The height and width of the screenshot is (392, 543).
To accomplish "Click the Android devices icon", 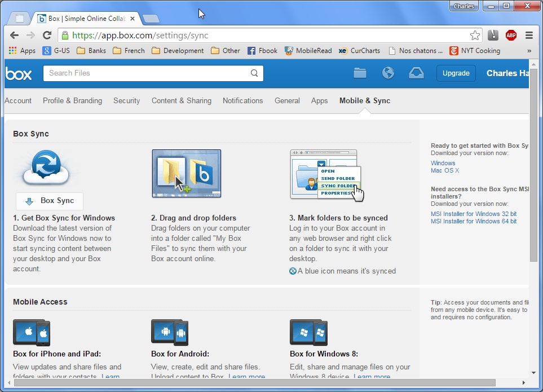I will [x=170, y=332].
